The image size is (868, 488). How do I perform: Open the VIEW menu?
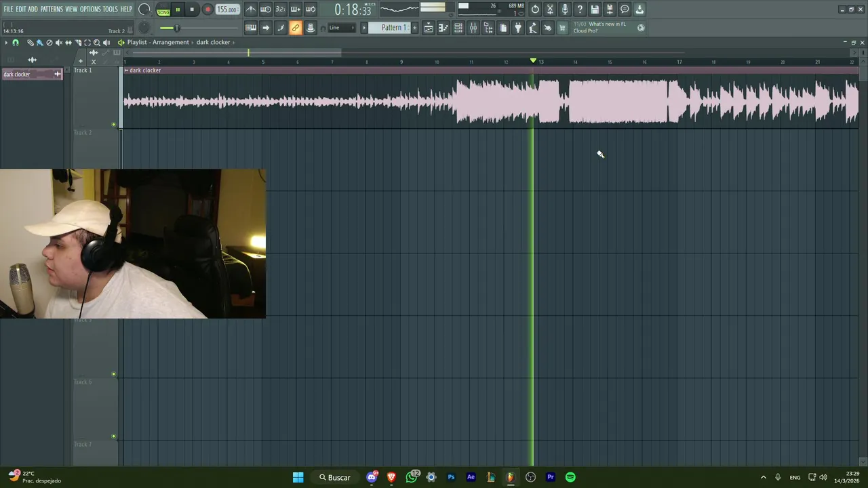tap(71, 9)
